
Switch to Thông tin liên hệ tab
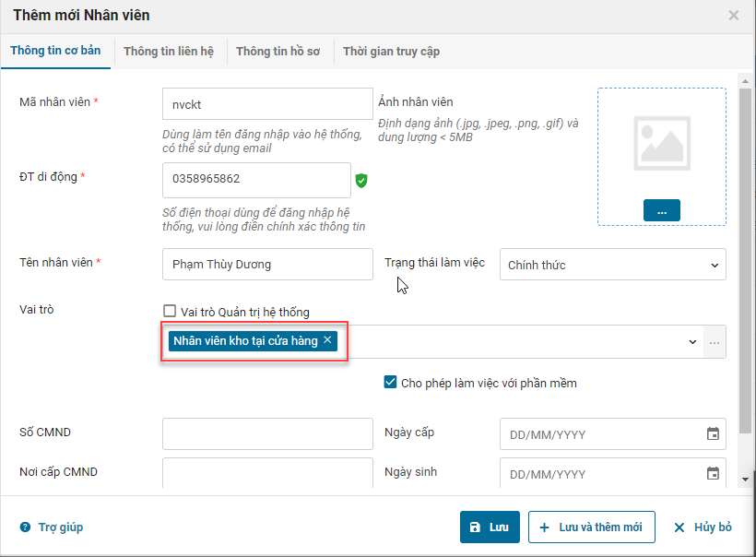point(169,52)
